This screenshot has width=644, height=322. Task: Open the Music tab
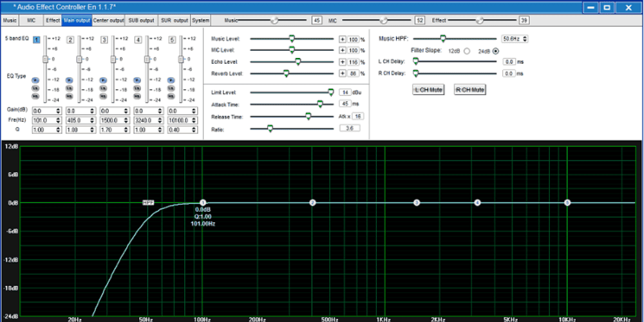click(x=10, y=20)
